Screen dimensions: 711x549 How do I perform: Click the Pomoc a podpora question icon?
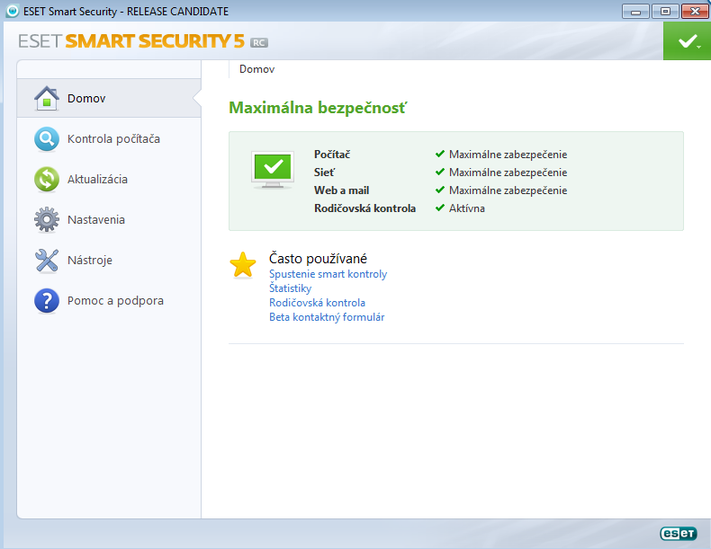pos(46,301)
